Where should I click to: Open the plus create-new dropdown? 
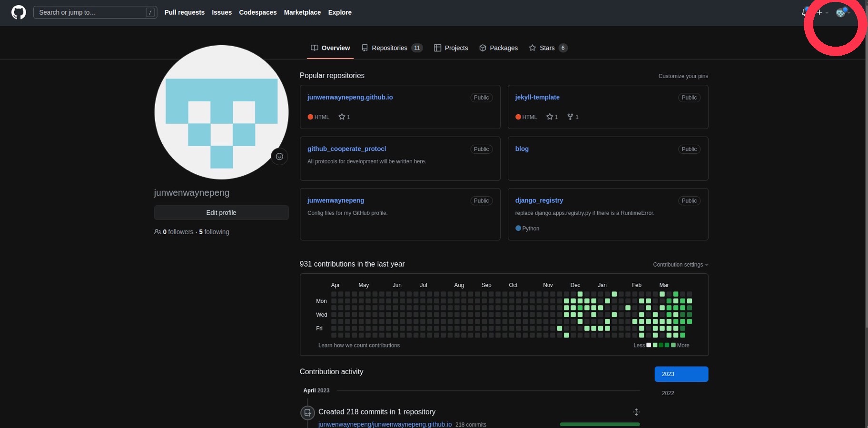pos(822,12)
